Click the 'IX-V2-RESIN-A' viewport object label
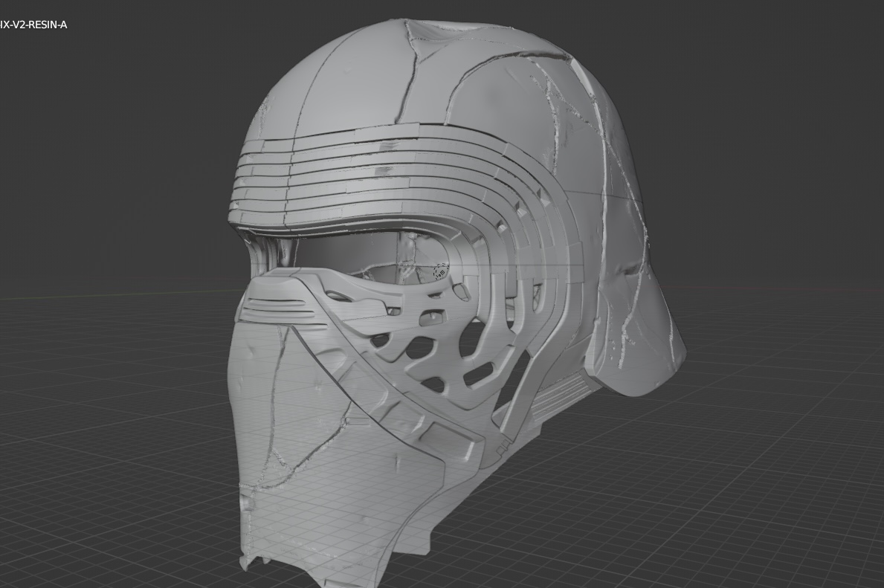 (x=33, y=25)
